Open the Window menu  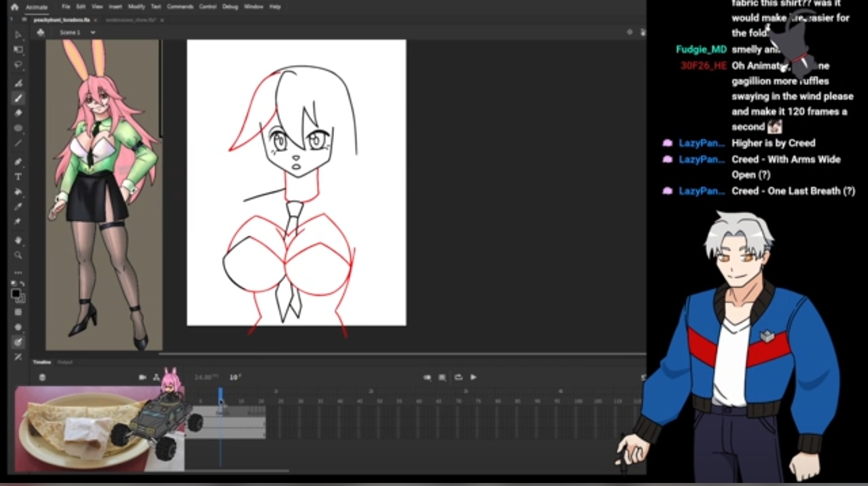(x=254, y=7)
